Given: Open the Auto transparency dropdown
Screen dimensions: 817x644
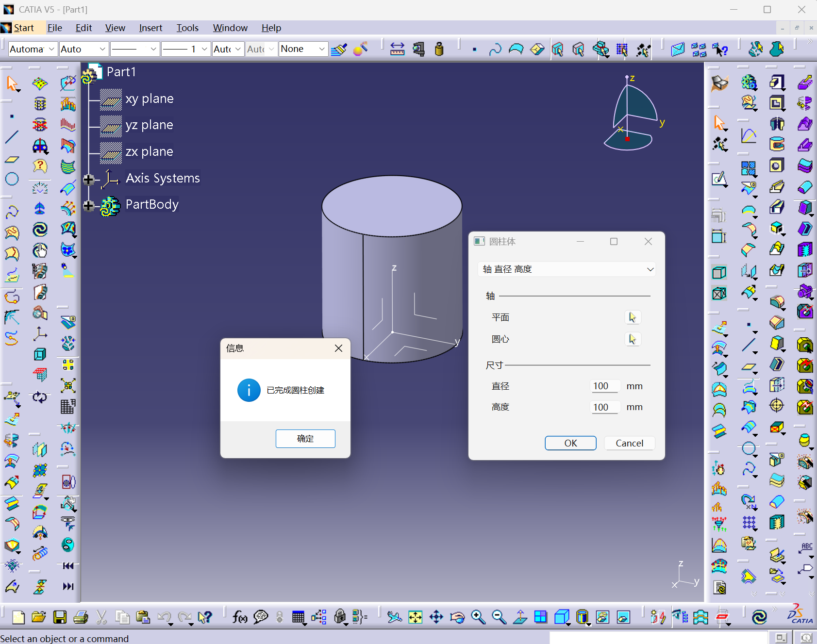Looking at the screenshot, I should point(83,49).
